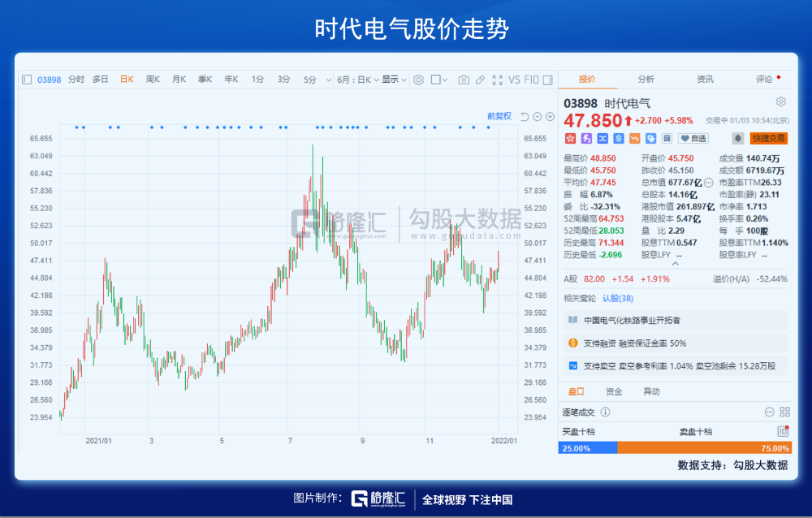
Task: Open VS compare function
Action: [514, 80]
